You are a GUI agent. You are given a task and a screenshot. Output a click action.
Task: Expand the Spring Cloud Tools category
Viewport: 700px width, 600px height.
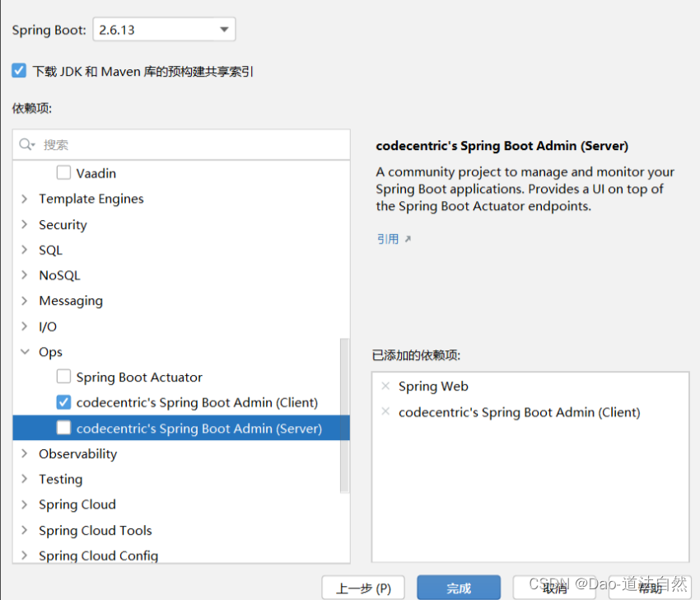point(25,530)
